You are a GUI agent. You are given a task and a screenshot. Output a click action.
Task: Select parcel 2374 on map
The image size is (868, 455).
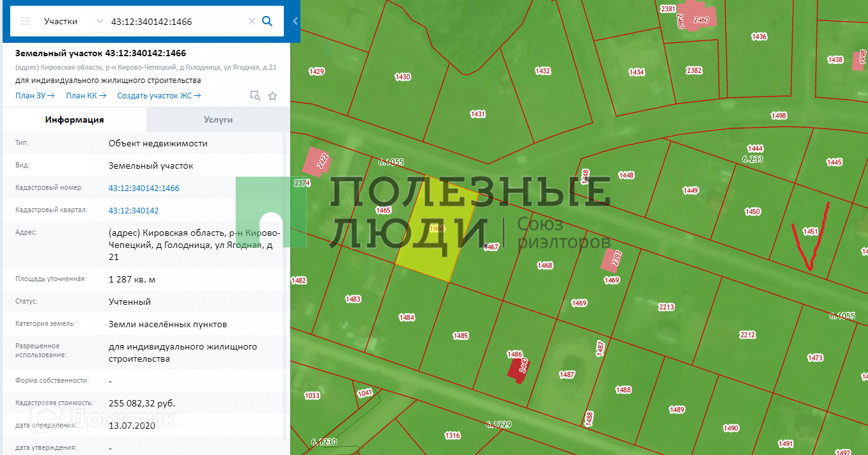301,183
